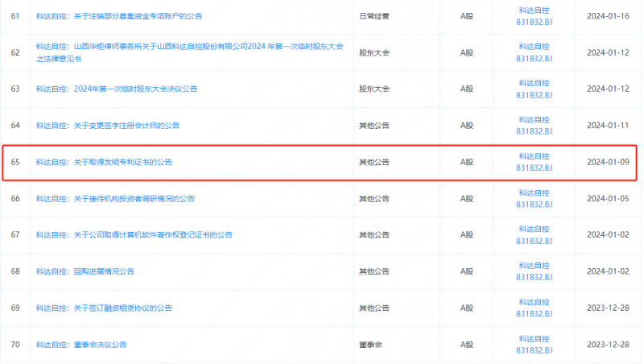Select 其他公告 type cell in row 68
Viewport: 644px width, 364px height.
tap(374, 271)
